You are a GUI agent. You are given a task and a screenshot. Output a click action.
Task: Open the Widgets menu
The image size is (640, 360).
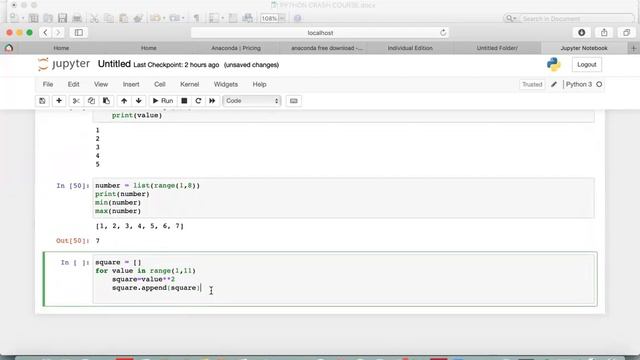pyautogui.click(x=226, y=84)
